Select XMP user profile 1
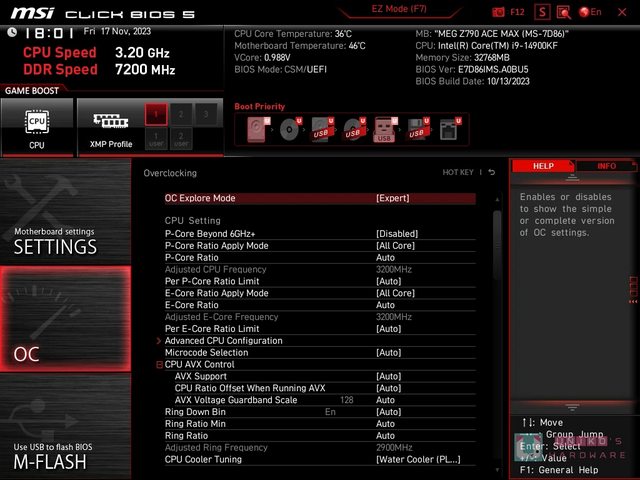 coord(155,138)
